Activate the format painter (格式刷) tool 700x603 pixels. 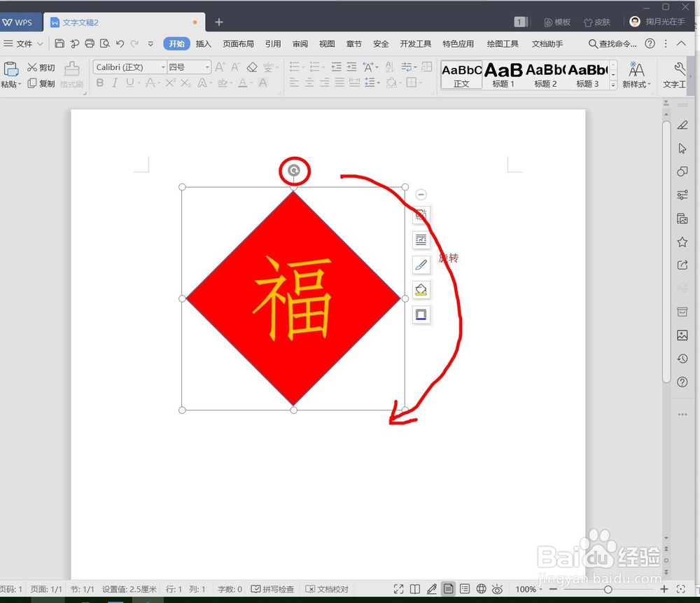point(72,74)
